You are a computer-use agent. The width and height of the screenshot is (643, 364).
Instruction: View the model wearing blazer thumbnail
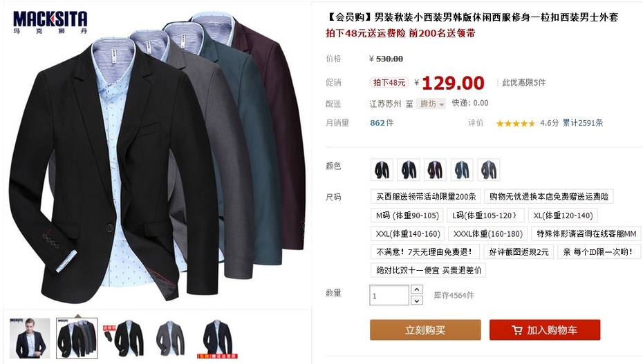click(30, 338)
